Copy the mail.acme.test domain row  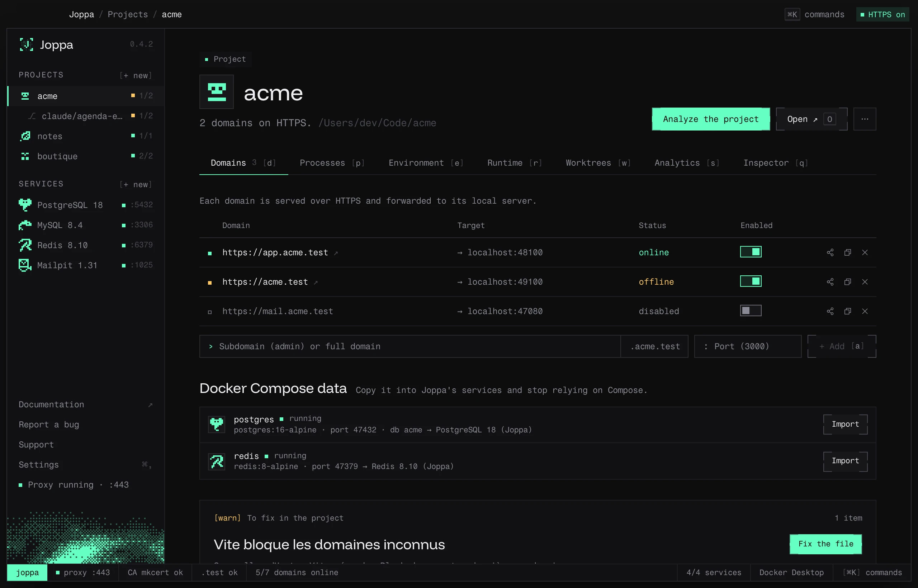tap(847, 311)
